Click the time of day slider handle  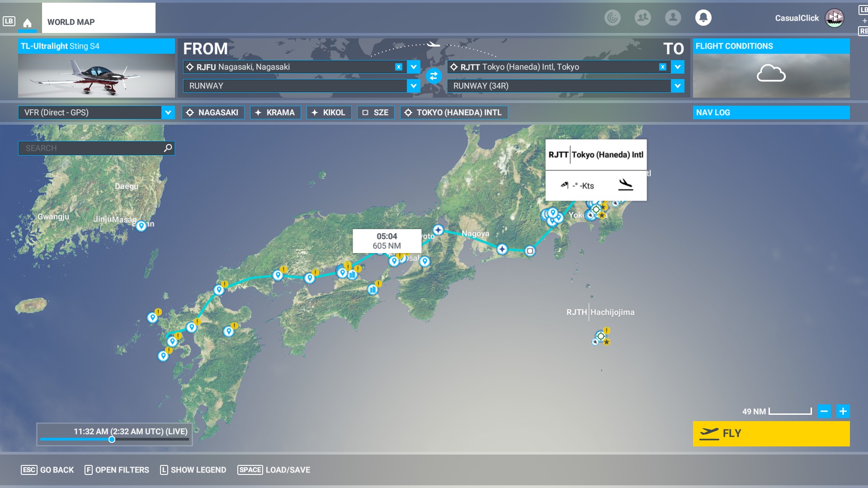coord(112,439)
